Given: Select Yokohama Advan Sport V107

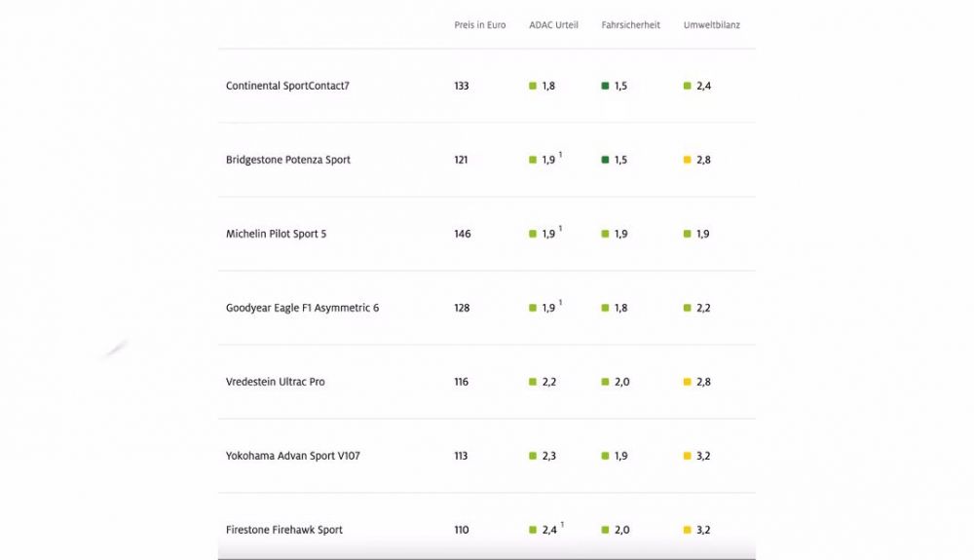Looking at the screenshot, I should coord(292,455).
